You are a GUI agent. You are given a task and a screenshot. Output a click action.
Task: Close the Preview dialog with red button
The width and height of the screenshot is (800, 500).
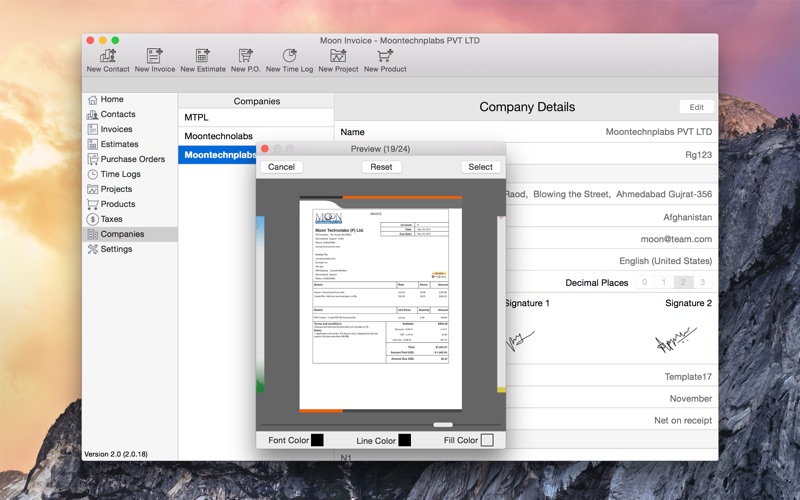(265, 148)
